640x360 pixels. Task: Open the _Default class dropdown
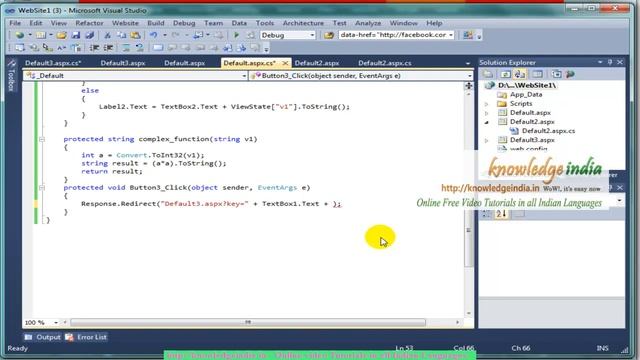tap(244, 76)
